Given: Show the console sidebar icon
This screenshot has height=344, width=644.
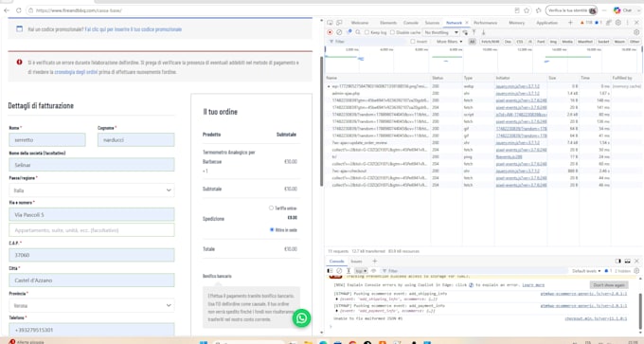Looking at the screenshot, I should coord(330,271).
